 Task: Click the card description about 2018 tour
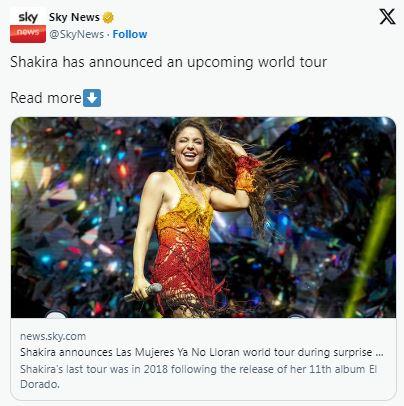click(199, 377)
